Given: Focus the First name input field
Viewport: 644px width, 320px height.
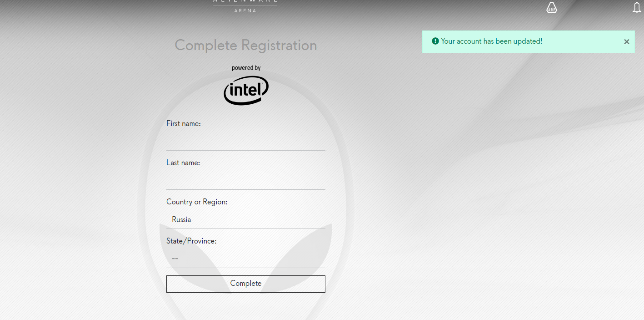Looking at the screenshot, I should pyautogui.click(x=246, y=141).
